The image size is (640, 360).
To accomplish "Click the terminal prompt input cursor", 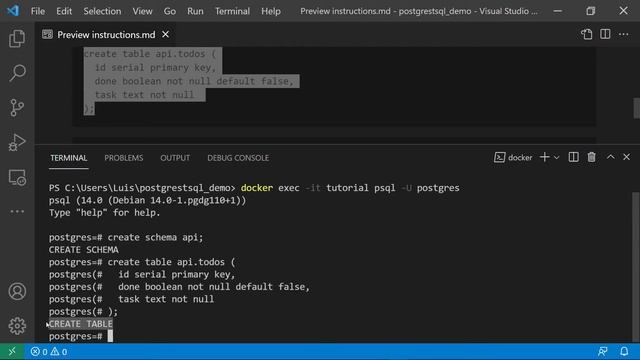I will click(110, 336).
